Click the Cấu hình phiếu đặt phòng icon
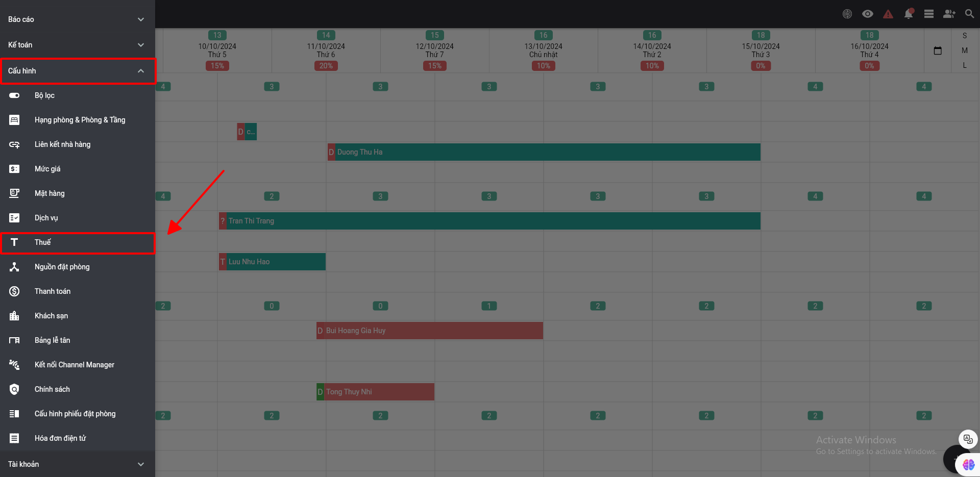The height and width of the screenshot is (477, 980). pyautogui.click(x=14, y=414)
